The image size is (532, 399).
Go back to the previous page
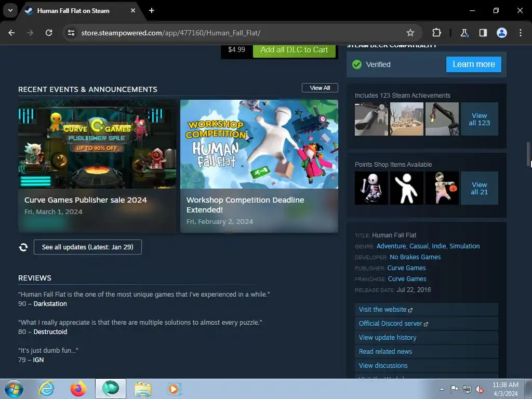(11, 33)
